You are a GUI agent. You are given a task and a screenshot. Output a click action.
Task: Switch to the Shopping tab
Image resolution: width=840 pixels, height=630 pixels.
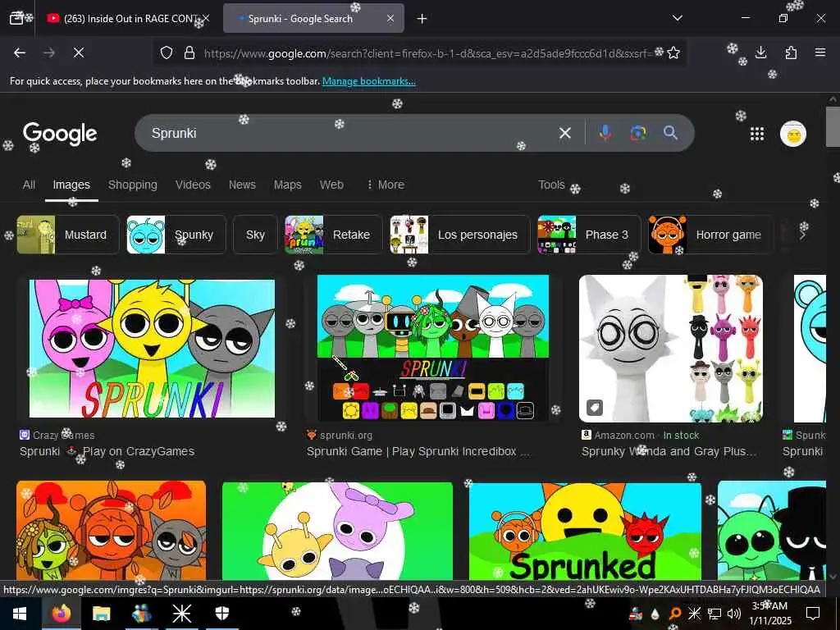pyautogui.click(x=133, y=185)
